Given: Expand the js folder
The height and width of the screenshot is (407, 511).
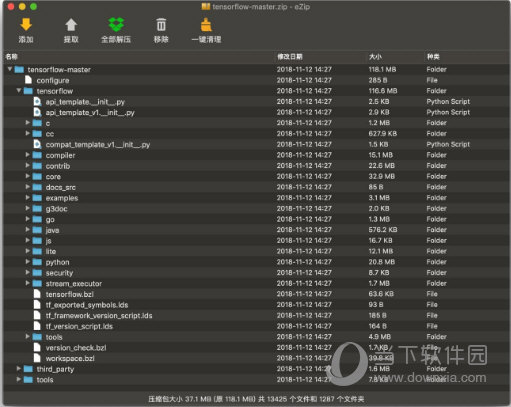Looking at the screenshot, I should [28, 240].
